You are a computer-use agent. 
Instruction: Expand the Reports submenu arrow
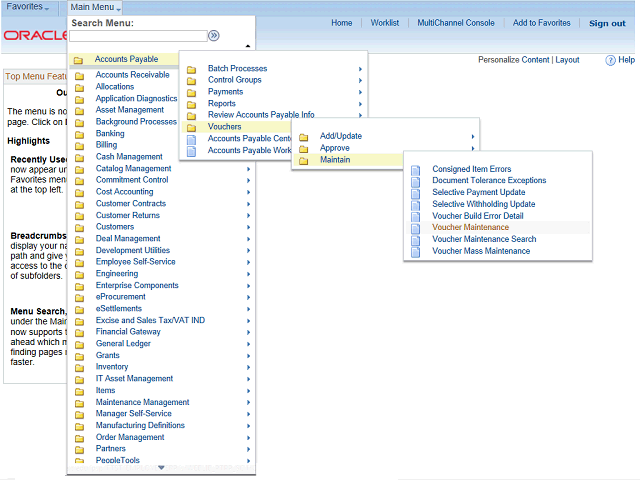pyautogui.click(x=360, y=104)
